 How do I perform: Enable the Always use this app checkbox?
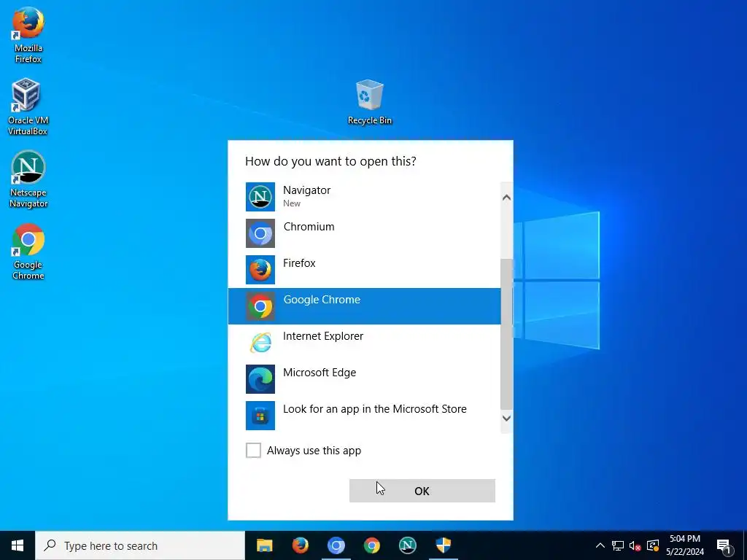253,450
